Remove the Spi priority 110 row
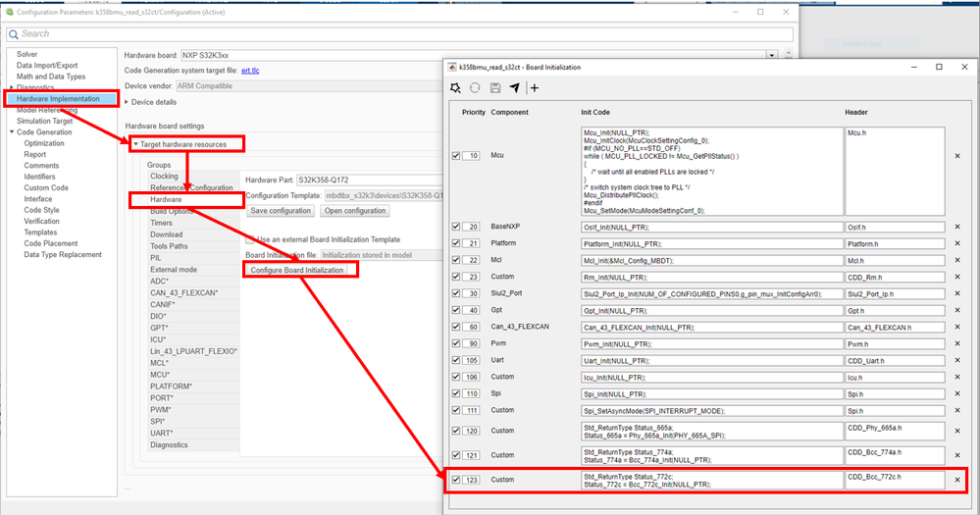This screenshot has height=515, width=980. [956, 393]
